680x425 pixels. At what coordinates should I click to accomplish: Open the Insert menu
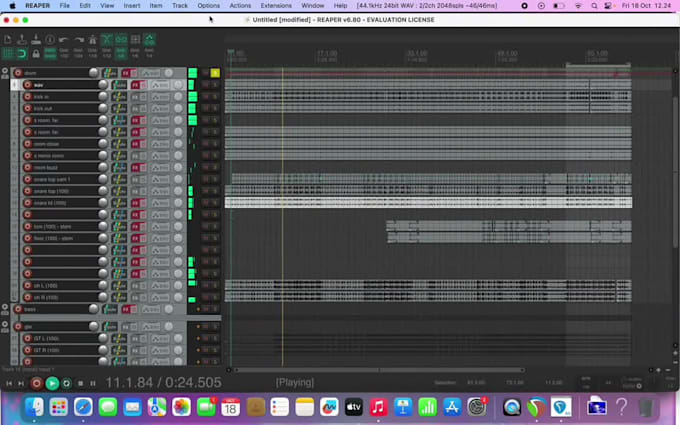131,6
